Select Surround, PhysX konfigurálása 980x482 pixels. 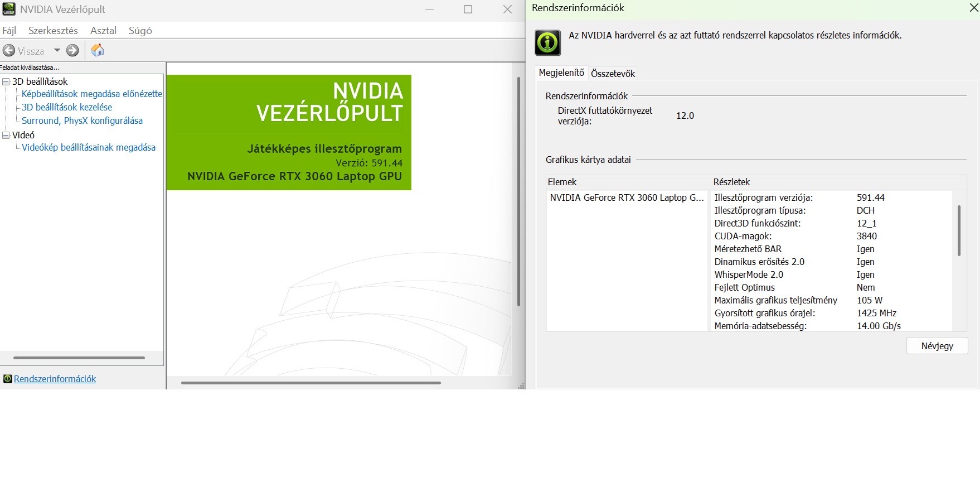pos(82,120)
